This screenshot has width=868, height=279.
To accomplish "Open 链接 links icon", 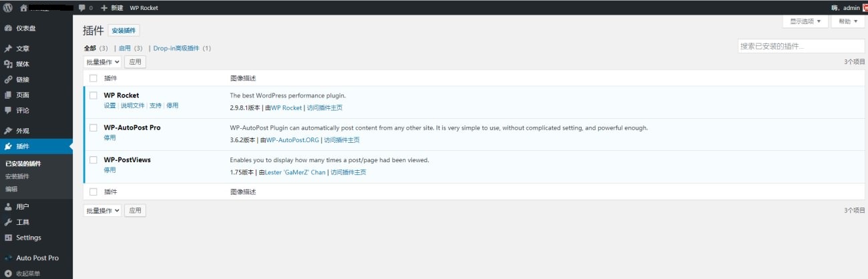I will pos(8,79).
